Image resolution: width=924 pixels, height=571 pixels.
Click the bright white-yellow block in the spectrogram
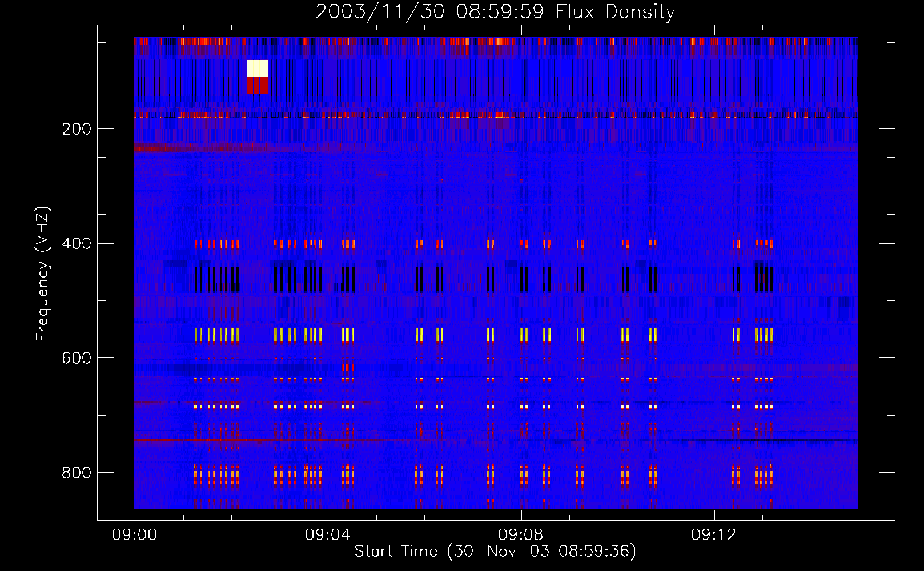pyautogui.click(x=258, y=68)
